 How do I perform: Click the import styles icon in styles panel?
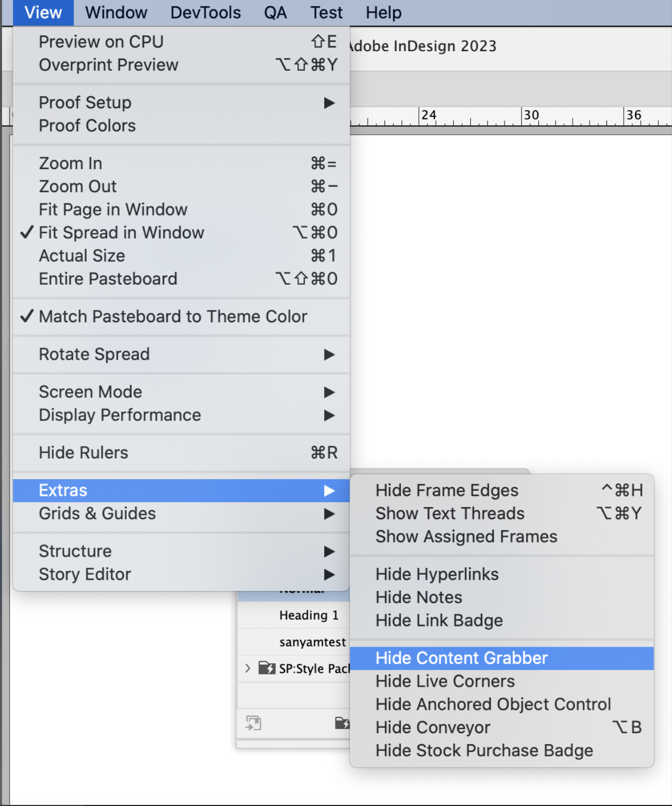pos(254,723)
